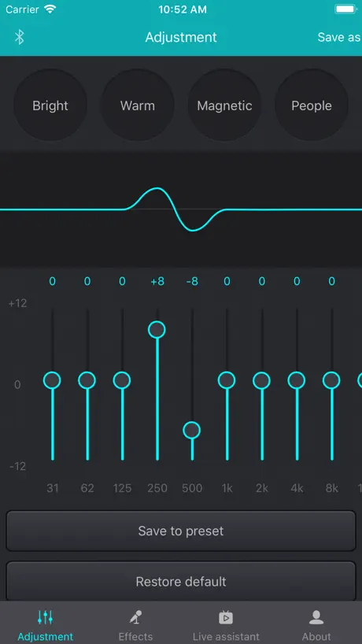
Task: Click the -12 scale label
Action: click(17, 466)
